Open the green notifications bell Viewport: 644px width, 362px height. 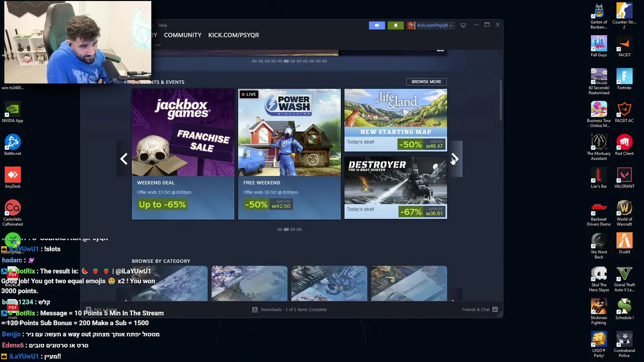click(x=395, y=25)
